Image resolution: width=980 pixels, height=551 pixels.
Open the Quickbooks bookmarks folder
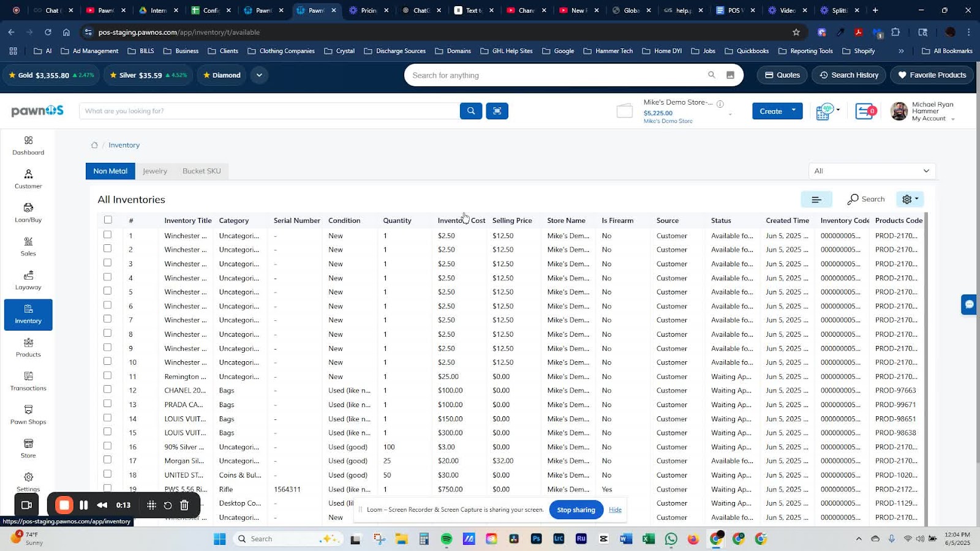(x=747, y=51)
